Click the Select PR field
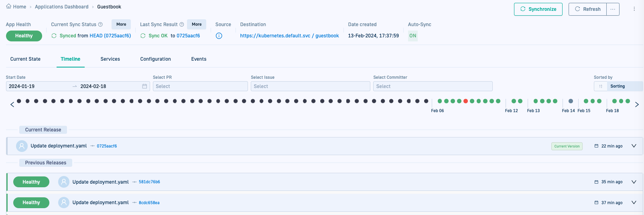 tap(200, 86)
